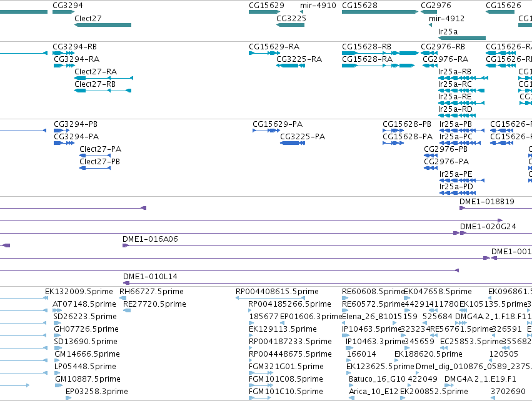Click the SD13690.5prime EST label
The image size is (532, 401).
(x=86, y=342)
